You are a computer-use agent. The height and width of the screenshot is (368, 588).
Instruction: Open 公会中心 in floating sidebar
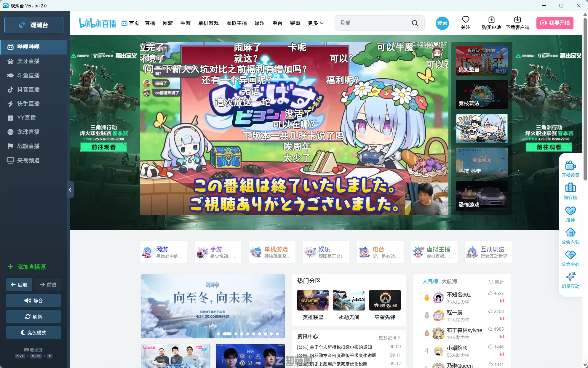[x=570, y=258]
